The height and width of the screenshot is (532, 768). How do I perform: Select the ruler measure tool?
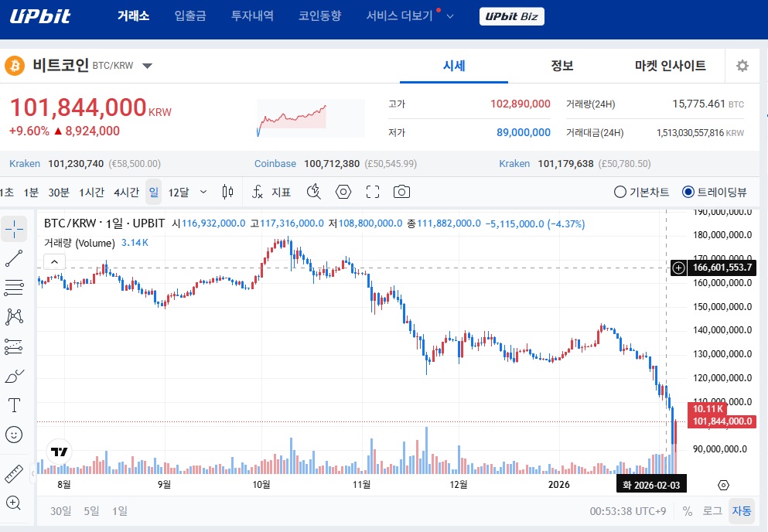[x=14, y=474]
